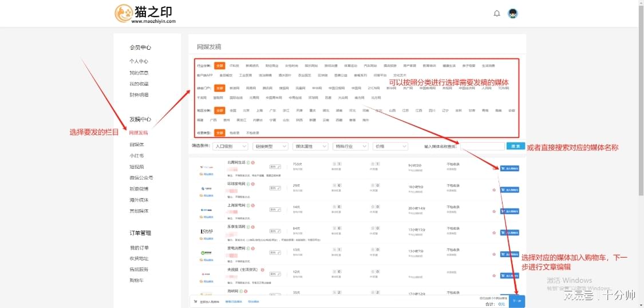Go to 我的订单 in sidebar
644x308 pixels.
[139, 248]
